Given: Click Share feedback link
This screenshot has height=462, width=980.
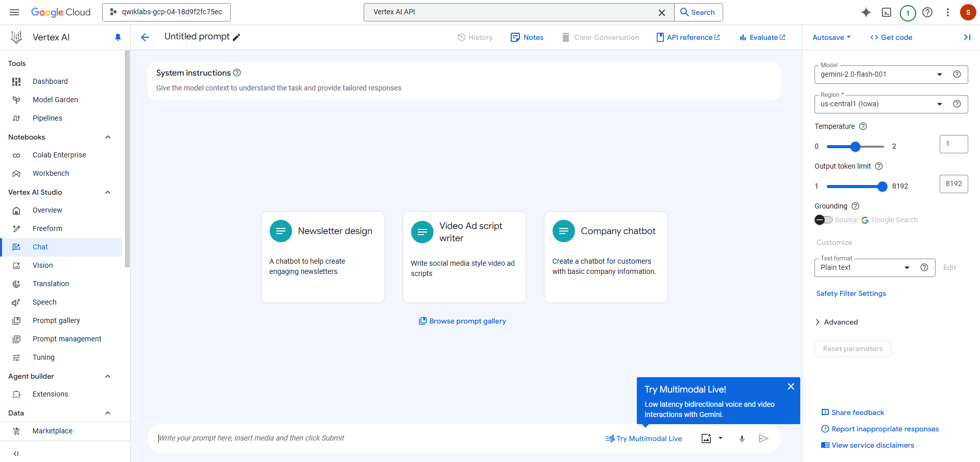Looking at the screenshot, I should [x=853, y=412].
